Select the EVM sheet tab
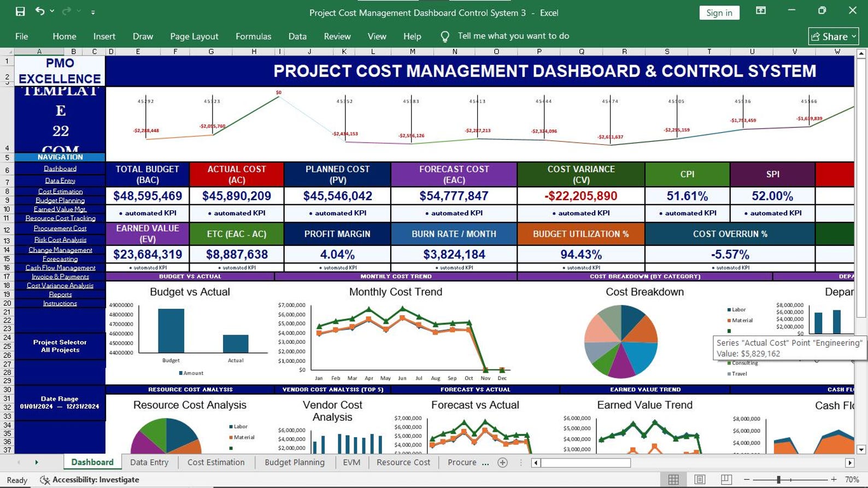The image size is (868, 488). click(351, 462)
